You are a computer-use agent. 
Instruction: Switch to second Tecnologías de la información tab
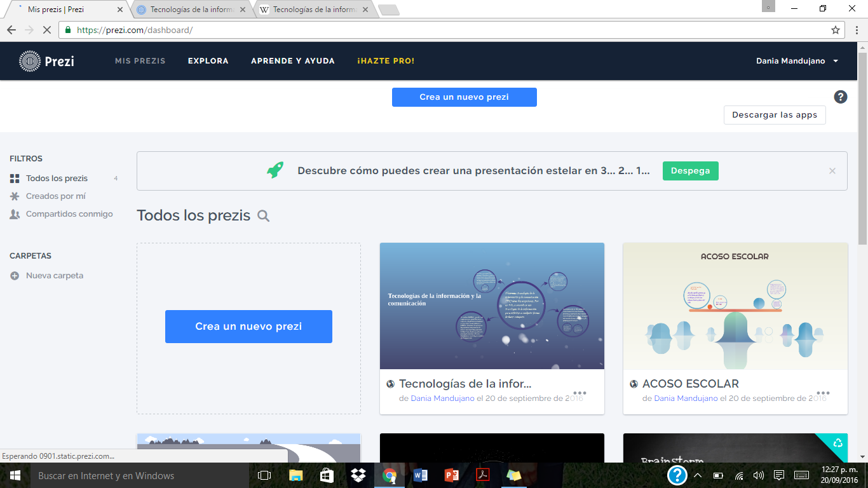coord(191,10)
